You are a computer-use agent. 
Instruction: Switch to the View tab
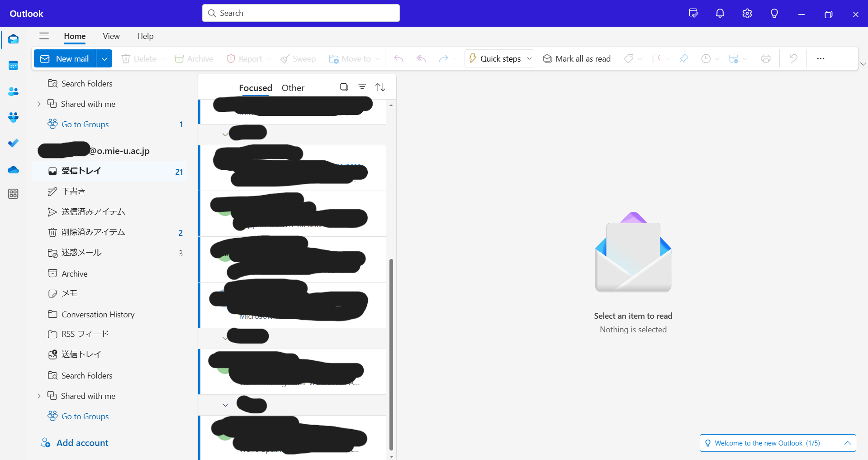(x=111, y=36)
